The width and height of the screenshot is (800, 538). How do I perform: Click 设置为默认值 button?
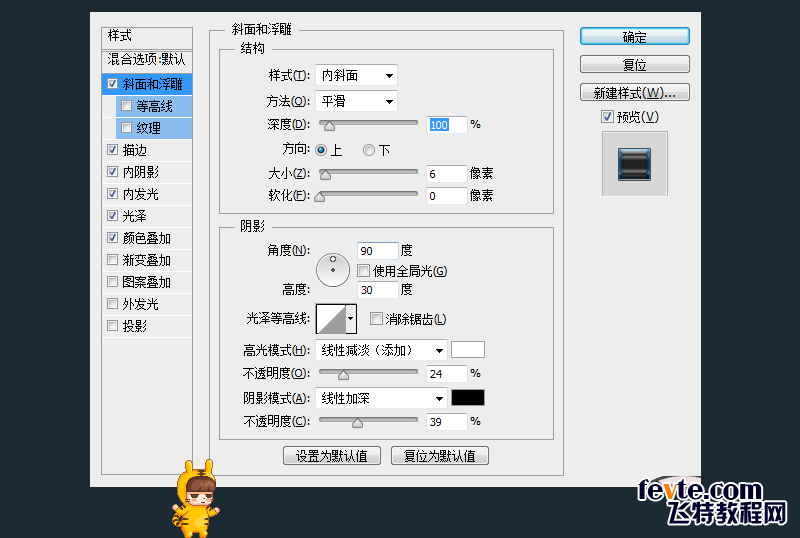coord(332,455)
